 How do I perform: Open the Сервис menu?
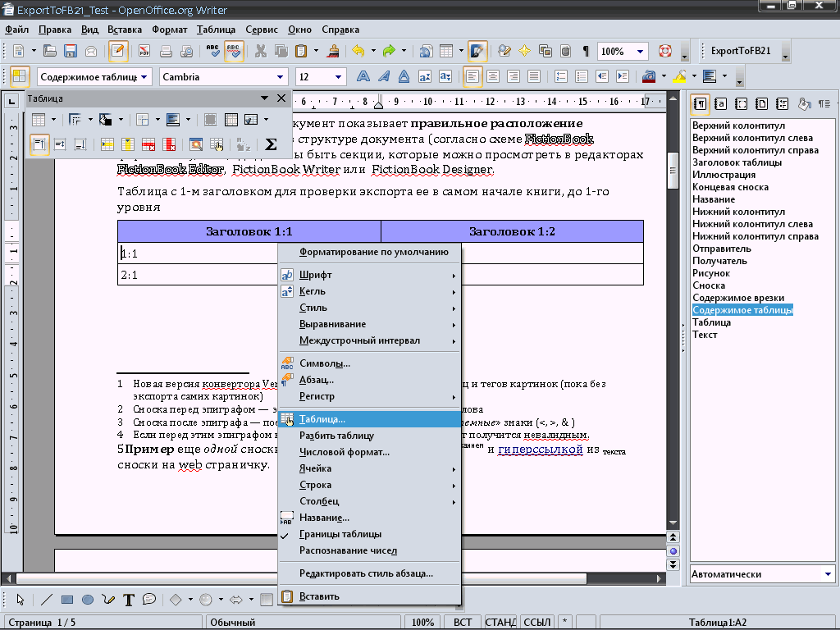(x=262, y=30)
